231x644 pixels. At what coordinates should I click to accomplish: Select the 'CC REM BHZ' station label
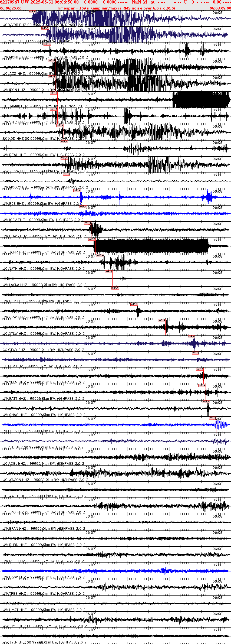(13, 366)
